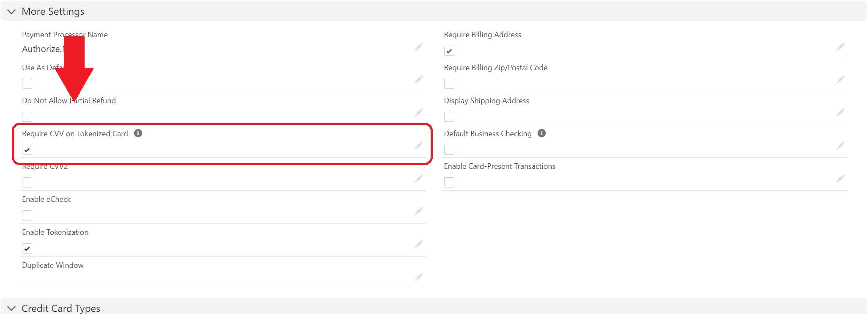Uncheck the Require Billing Address checkbox
This screenshot has width=868, height=314.
[449, 51]
